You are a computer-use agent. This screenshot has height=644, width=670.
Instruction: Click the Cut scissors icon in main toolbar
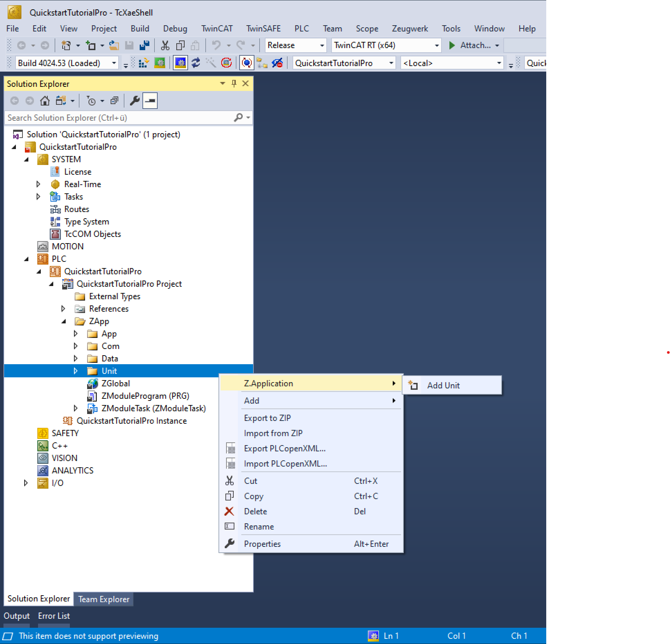point(165,45)
